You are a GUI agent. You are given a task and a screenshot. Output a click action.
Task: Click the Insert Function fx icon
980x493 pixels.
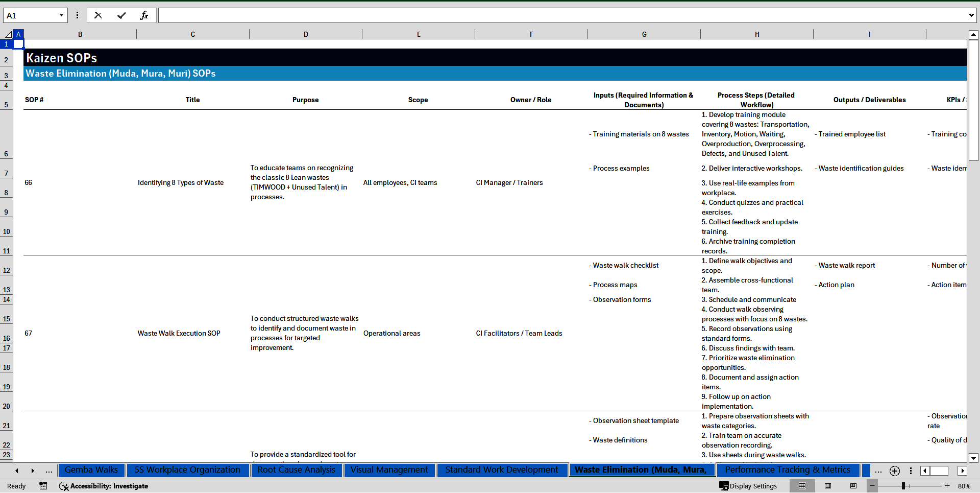click(144, 15)
